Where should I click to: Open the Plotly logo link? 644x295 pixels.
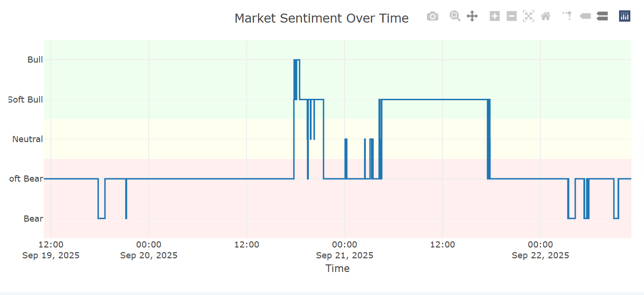point(625,16)
